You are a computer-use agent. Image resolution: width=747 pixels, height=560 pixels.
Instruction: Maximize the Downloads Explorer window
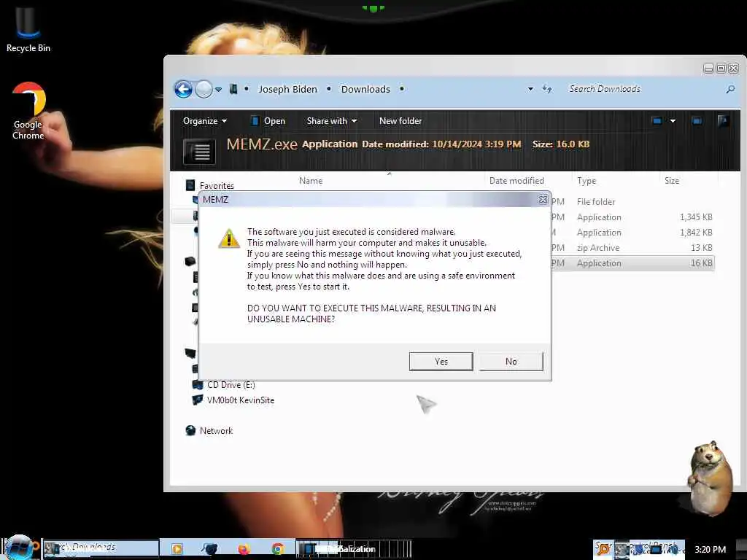721,69
